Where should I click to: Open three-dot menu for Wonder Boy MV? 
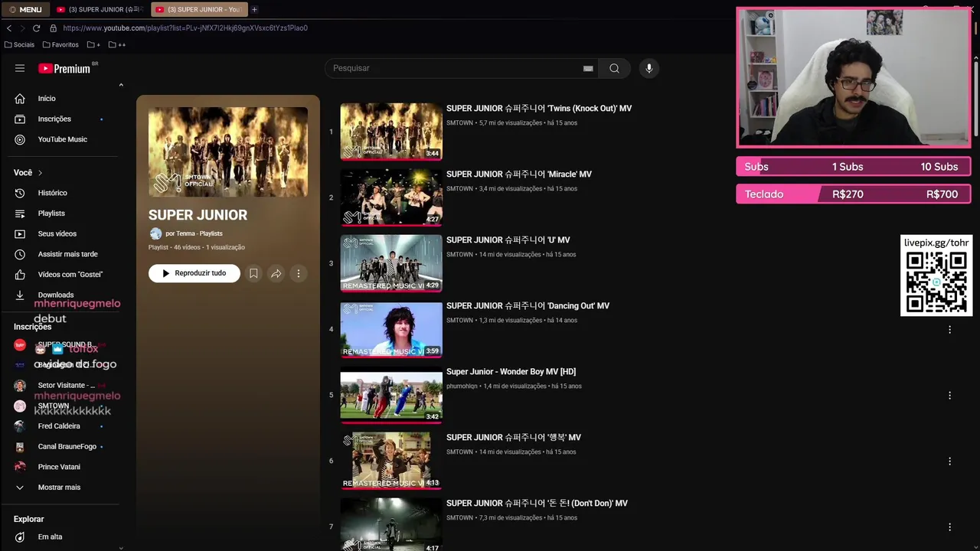[949, 396]
